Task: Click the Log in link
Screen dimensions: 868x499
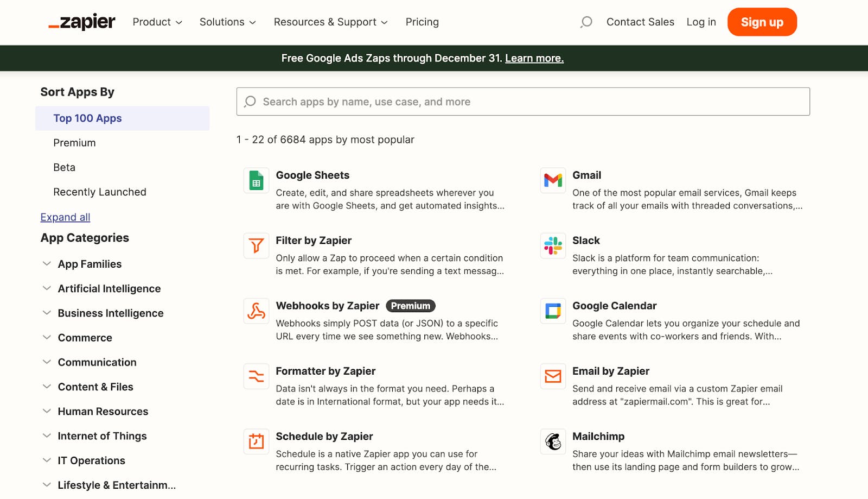Action: [701, 22]
